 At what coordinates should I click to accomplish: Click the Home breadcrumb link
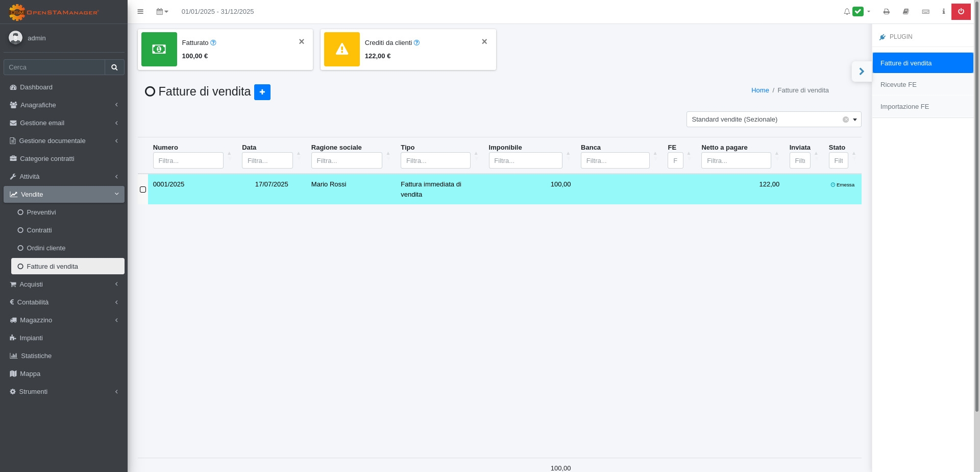click(x=759, y=90)
